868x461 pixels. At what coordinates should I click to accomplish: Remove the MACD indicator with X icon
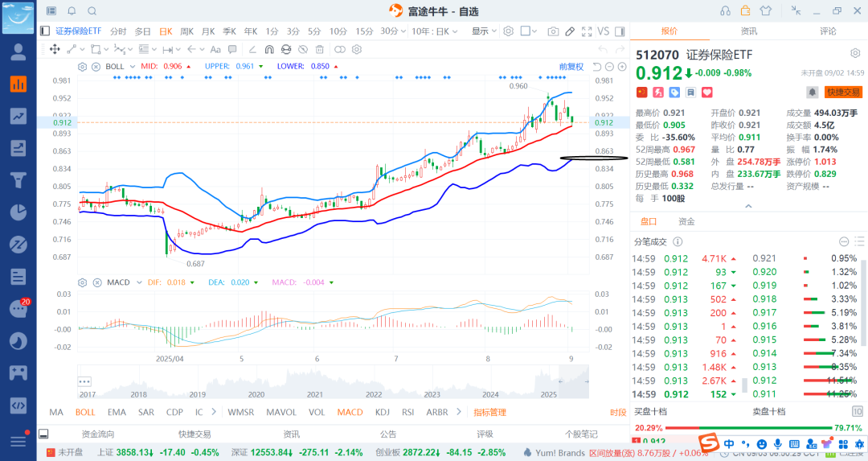click(97, 282)
